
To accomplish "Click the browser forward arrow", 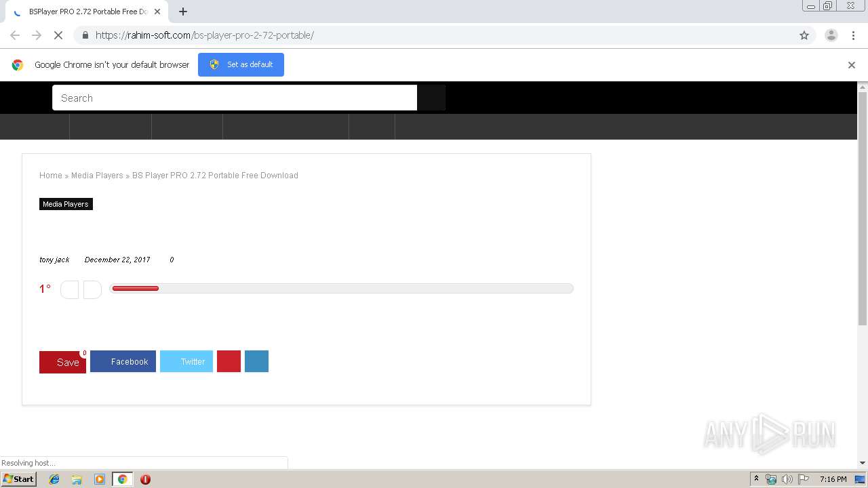I will (37, 35).
